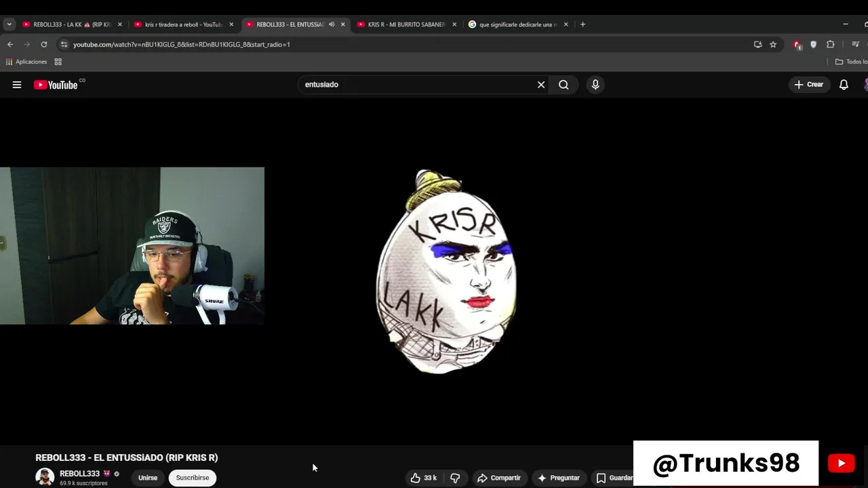The width and height of the screenshot is (868, 488).
Task: Click the Suscribirse button
Action: (193, 478)
